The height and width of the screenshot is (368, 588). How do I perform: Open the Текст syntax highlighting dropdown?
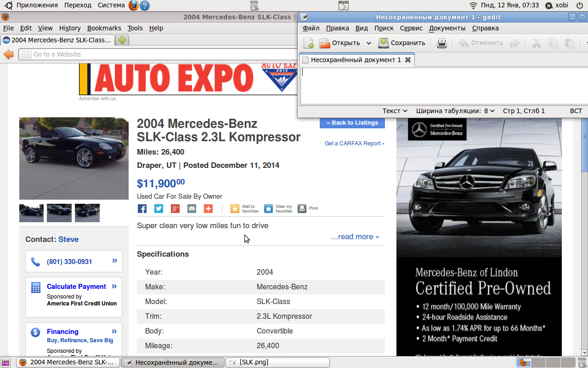tap(395, 111)
